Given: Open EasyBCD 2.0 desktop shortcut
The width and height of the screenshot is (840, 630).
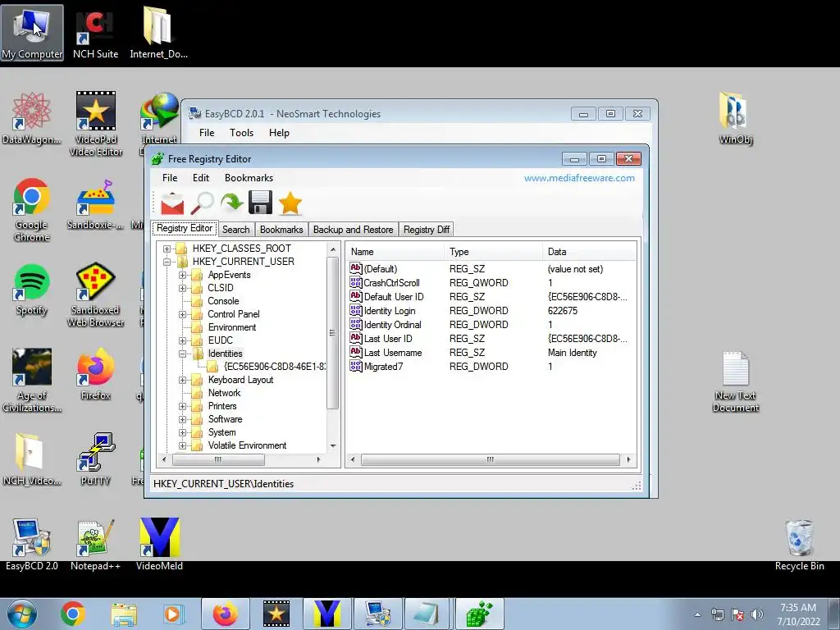Looking at the screenshot, I should 32,545.
